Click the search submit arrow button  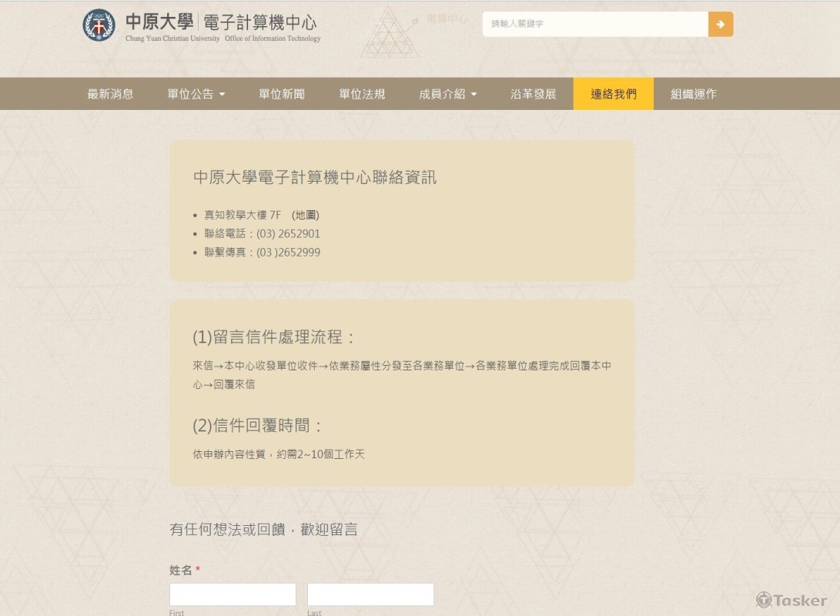click(721, 24)
